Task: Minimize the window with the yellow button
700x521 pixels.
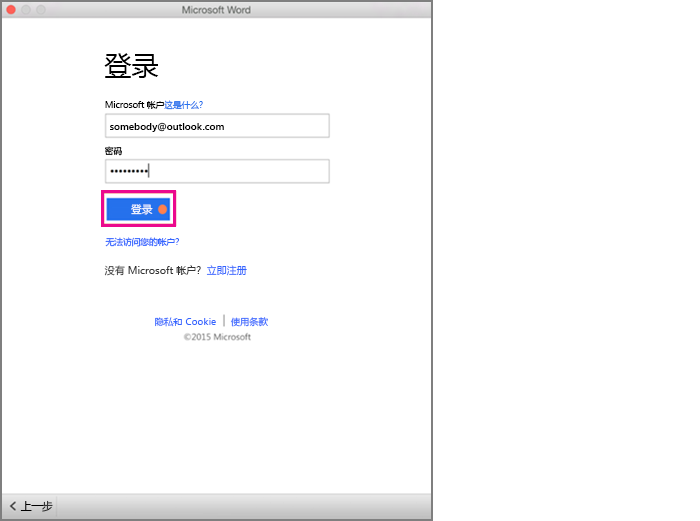Action: (27, 10)
